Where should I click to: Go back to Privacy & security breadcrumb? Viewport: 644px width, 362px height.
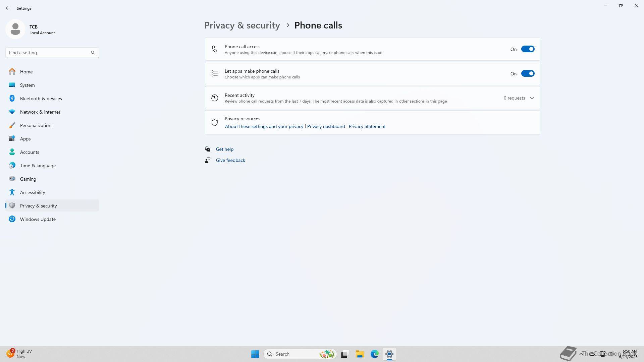point(242,25)
